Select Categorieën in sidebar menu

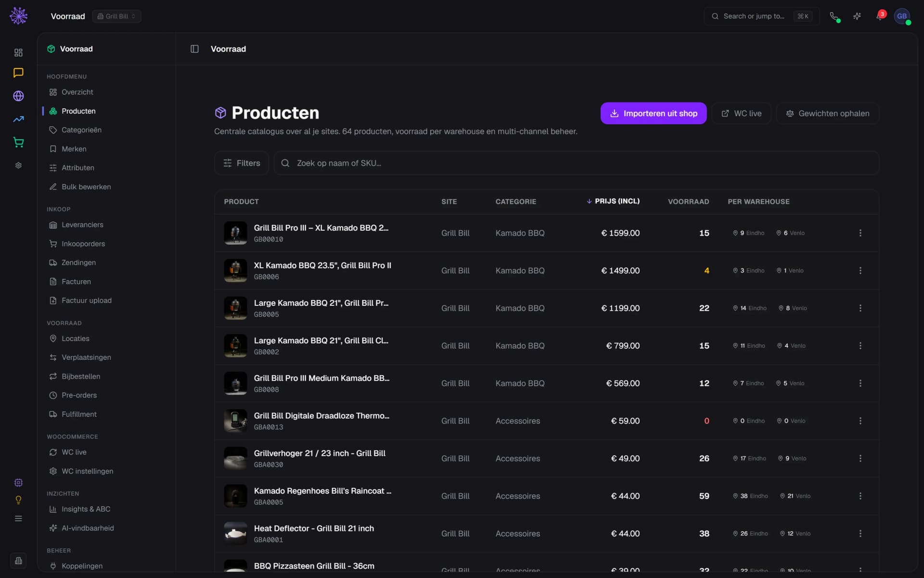click(81, 130)
